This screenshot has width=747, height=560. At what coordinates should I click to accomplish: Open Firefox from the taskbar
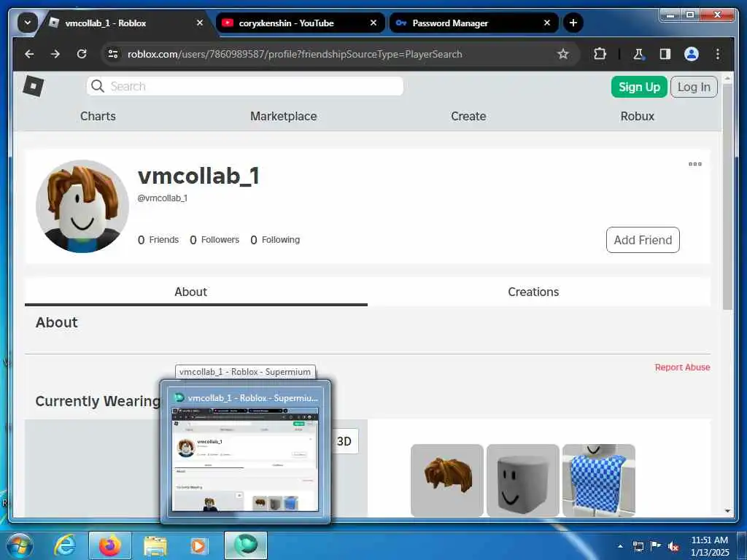pyautogui.click(x=110, y=545)
